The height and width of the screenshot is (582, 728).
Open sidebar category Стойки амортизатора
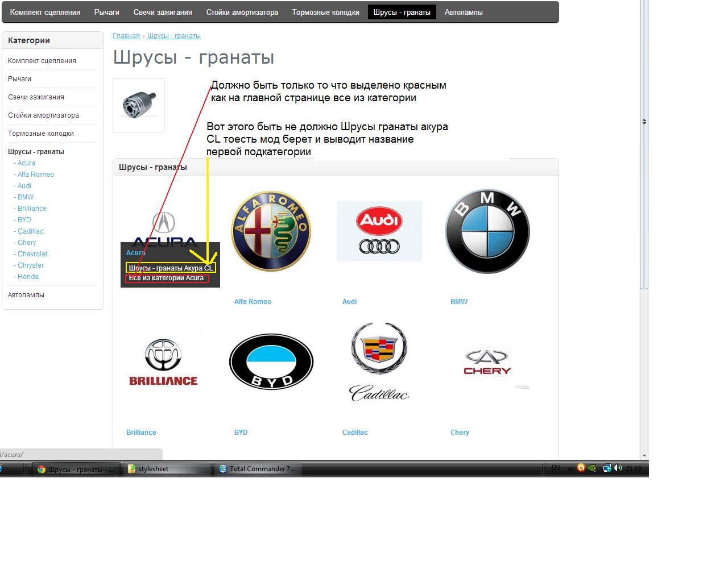43,115
